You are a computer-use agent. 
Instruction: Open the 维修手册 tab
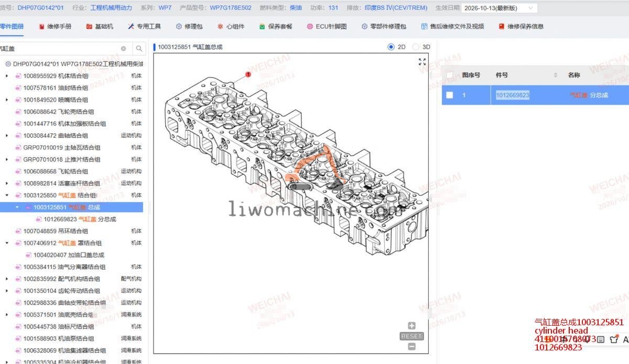pyautogui.click(x=55, y=26)
